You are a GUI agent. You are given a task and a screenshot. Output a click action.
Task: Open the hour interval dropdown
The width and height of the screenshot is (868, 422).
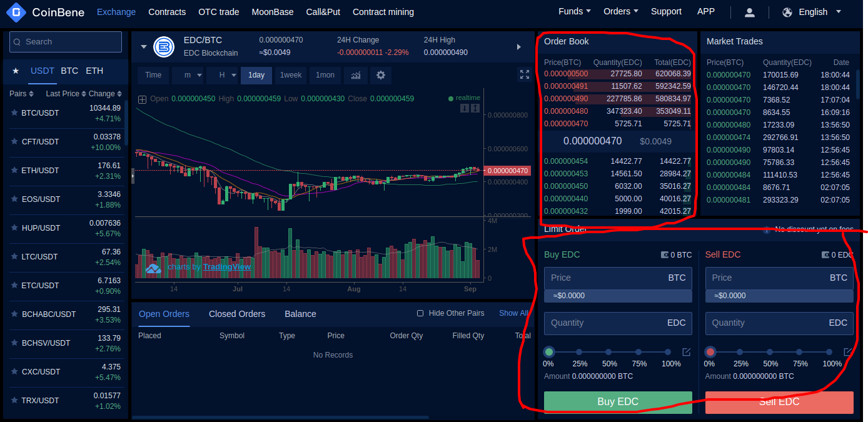point(223,75)
